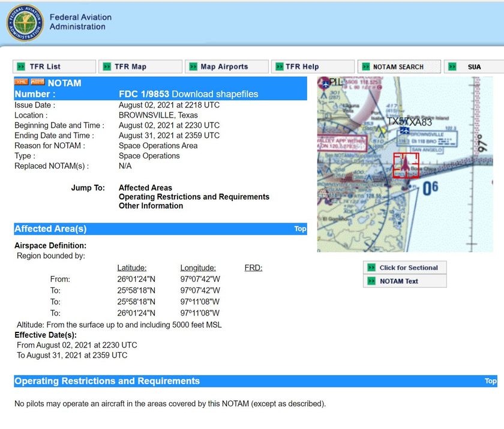Click the green arrow beside SUA
The image size is (504, 429).
452,67
